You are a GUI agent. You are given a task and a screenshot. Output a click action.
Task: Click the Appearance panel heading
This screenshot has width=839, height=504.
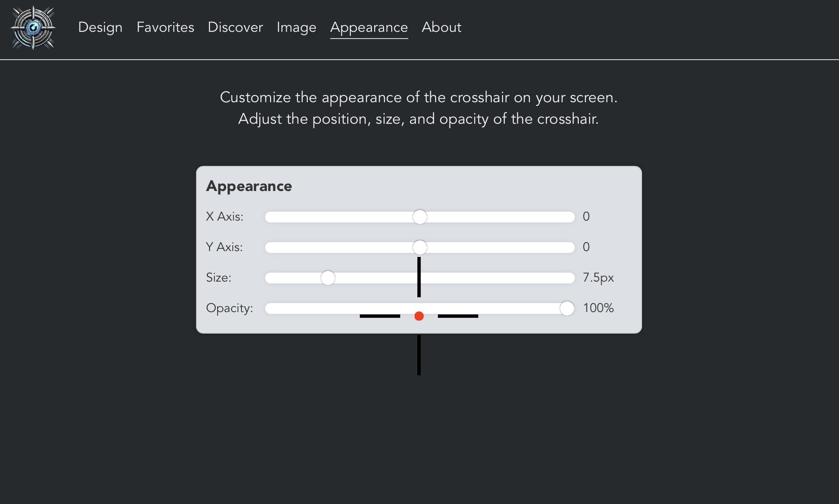click(x=249, y=186)
